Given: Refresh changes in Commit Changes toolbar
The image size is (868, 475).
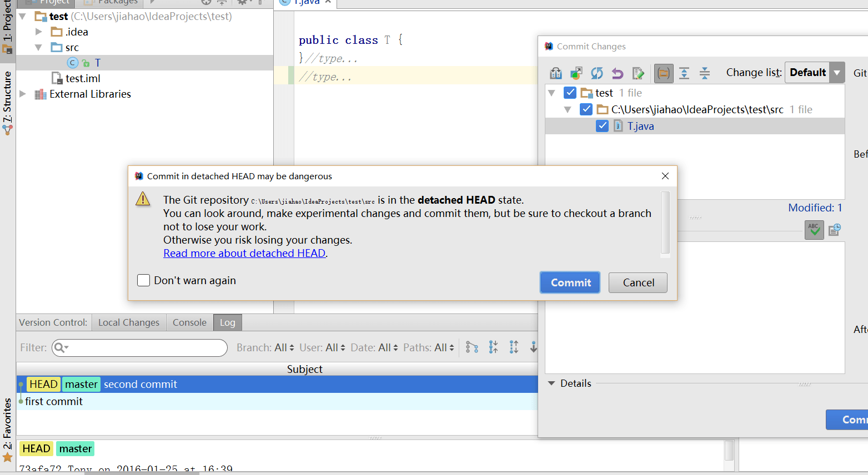Looking at the screenshot, I should pyautogui.click(x=597, y=73).
